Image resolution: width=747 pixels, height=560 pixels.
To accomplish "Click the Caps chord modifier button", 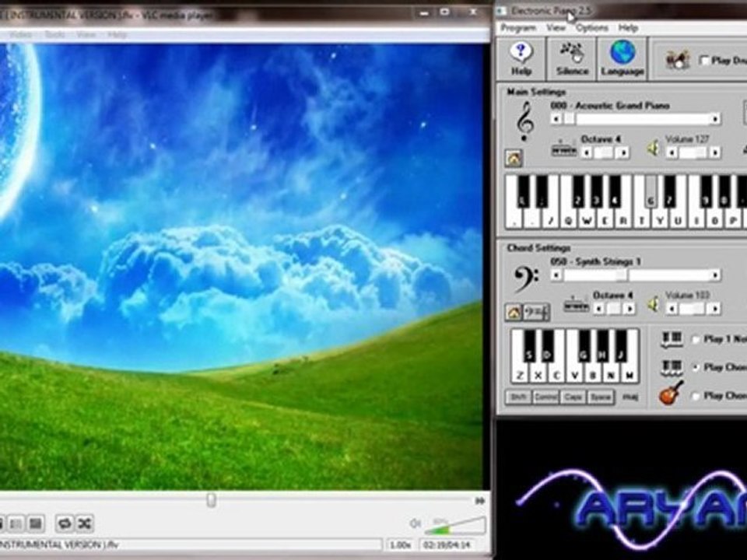I will pos(573,397).
